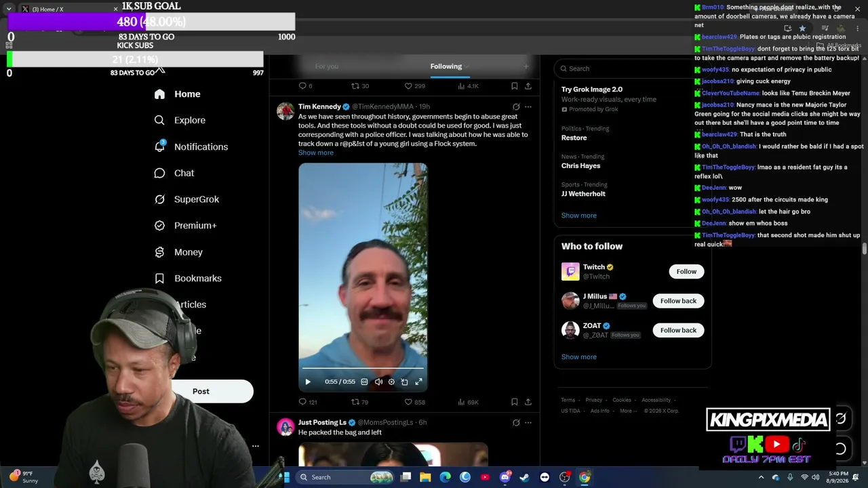Open Steam from the taskbar
This screenshot has width=868, height=488.
pos(524,477)
